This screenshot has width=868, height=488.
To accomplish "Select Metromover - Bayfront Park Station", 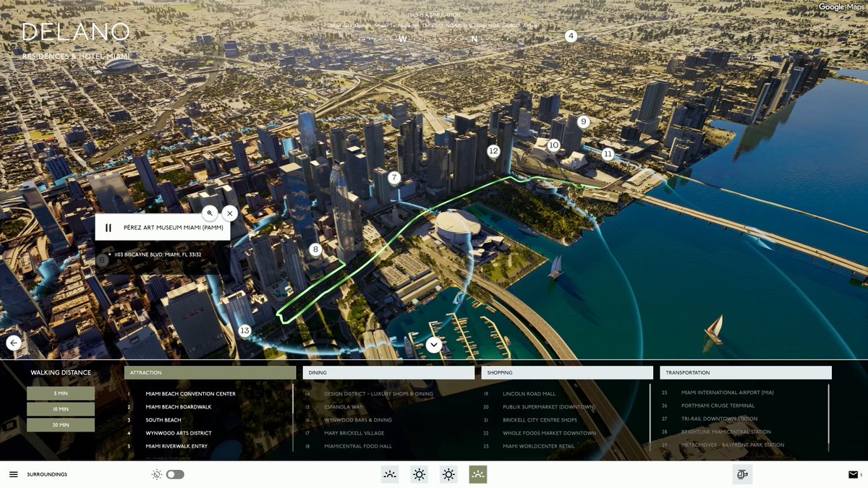I will point(733,445).
